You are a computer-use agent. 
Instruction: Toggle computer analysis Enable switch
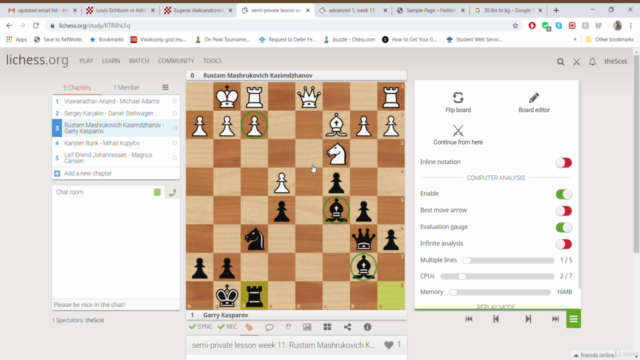coord(564,194)
